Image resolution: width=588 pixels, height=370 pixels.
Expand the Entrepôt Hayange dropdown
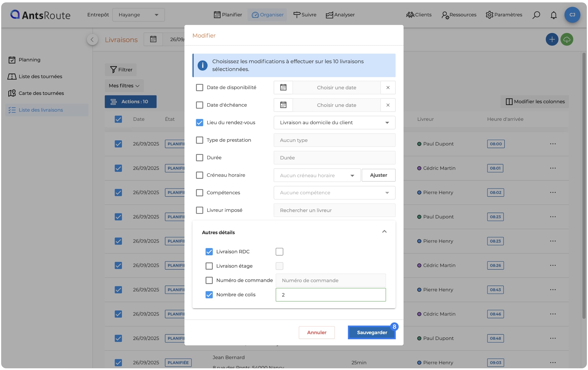[138, 15]
